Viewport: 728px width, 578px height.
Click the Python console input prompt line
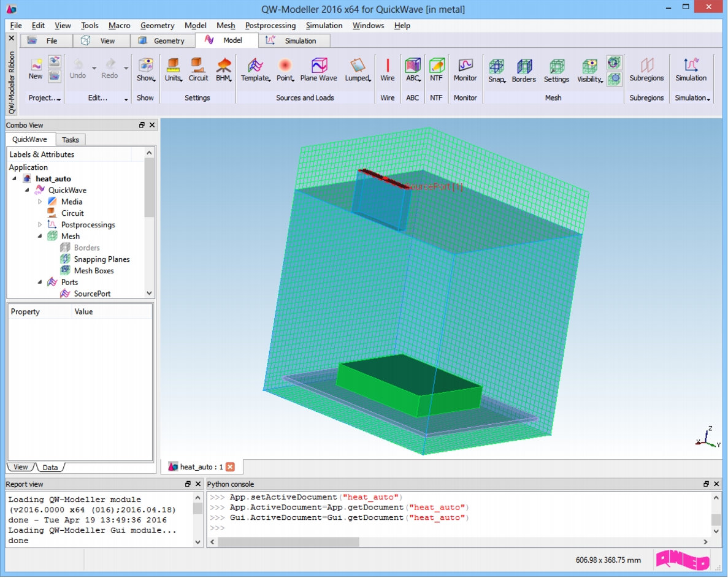pyautogui.click(x=459, y=528)
